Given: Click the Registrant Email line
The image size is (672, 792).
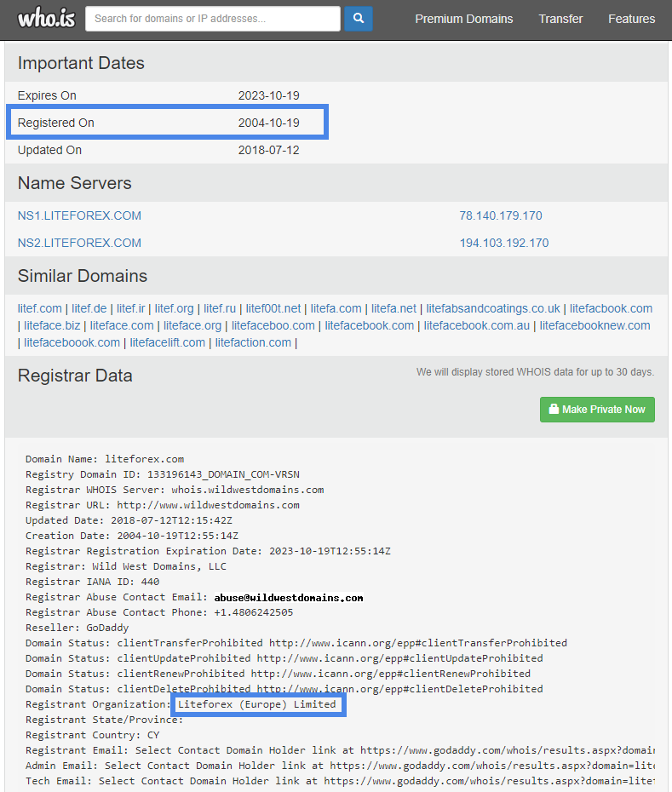Looking at the screenshot, I should (x=340, y=750).
